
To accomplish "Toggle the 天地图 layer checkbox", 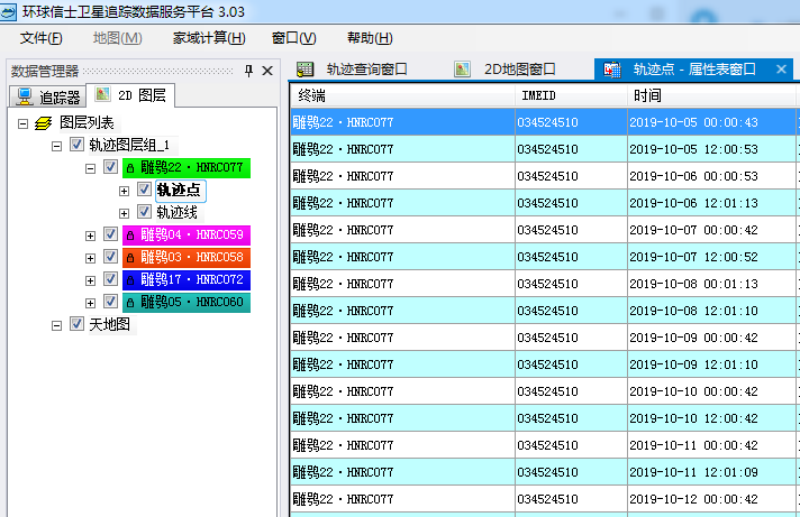I will (x=77, y=324).
